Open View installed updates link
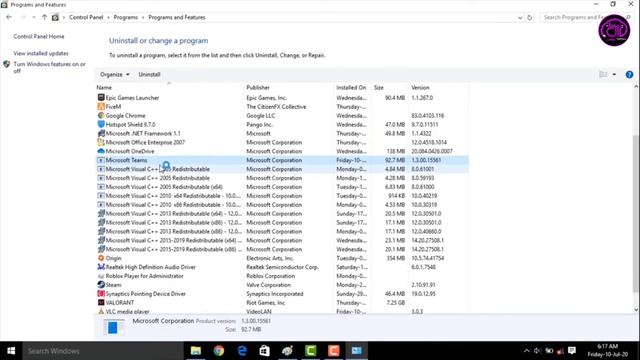640x360 pixels. 41,53
